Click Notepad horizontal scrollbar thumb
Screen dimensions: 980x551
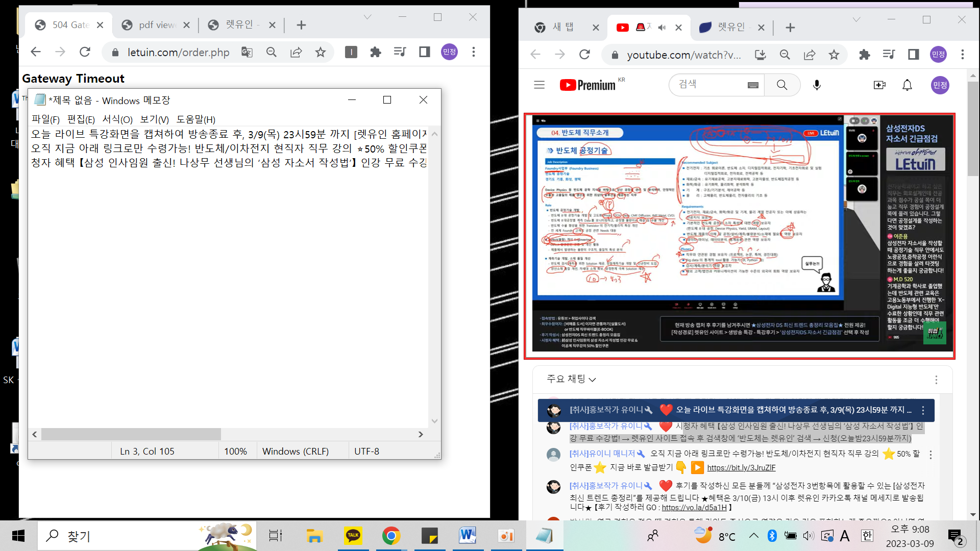tap(131, 434)
